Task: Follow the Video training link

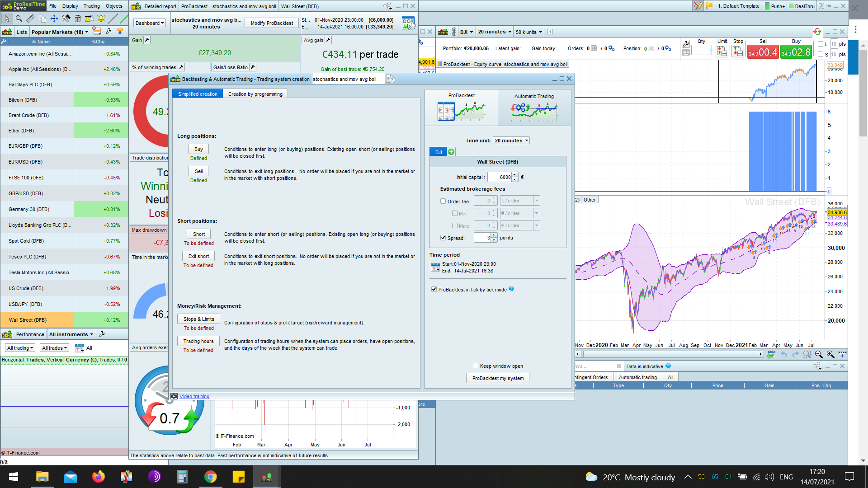Action: pos(194,396)
